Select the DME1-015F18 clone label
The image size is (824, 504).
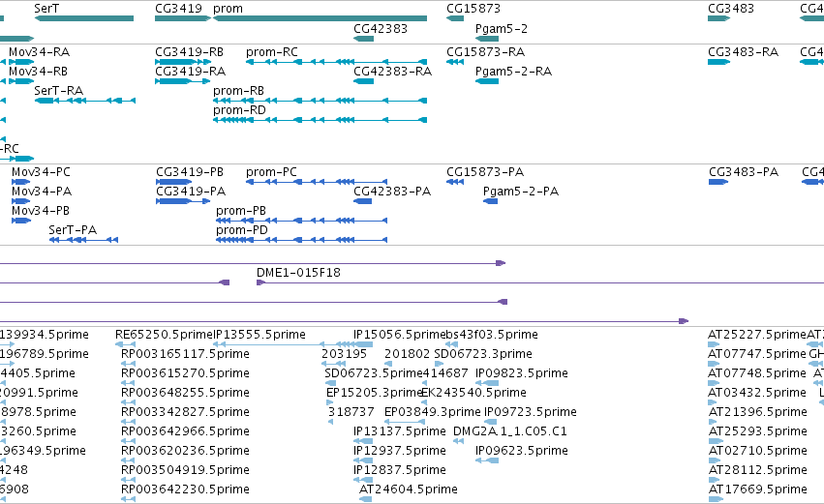point(298,273)
